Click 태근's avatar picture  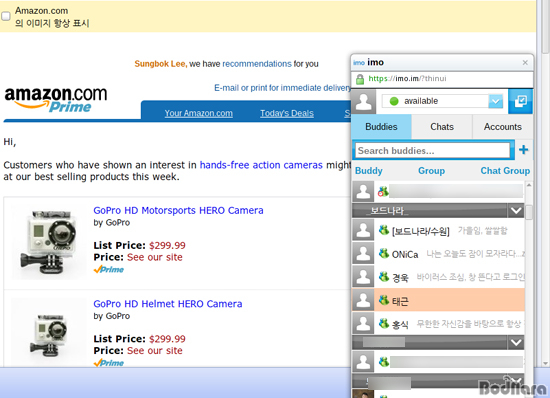coord(363,300)
